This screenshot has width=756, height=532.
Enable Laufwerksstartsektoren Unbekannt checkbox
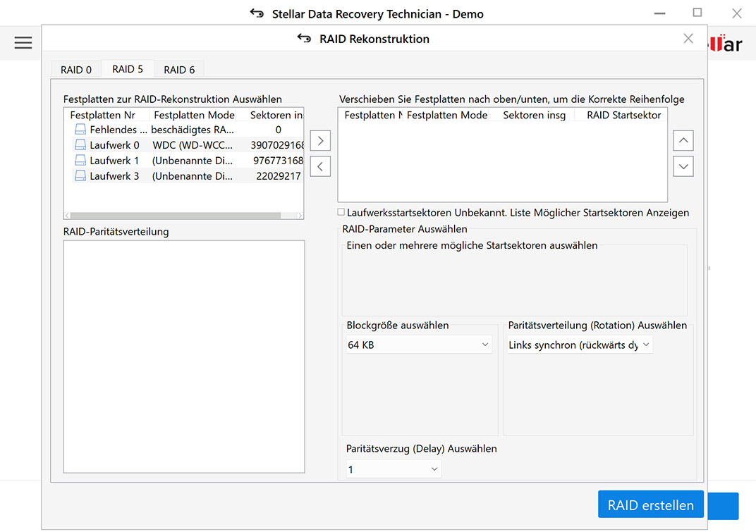[x=341, y=211]
